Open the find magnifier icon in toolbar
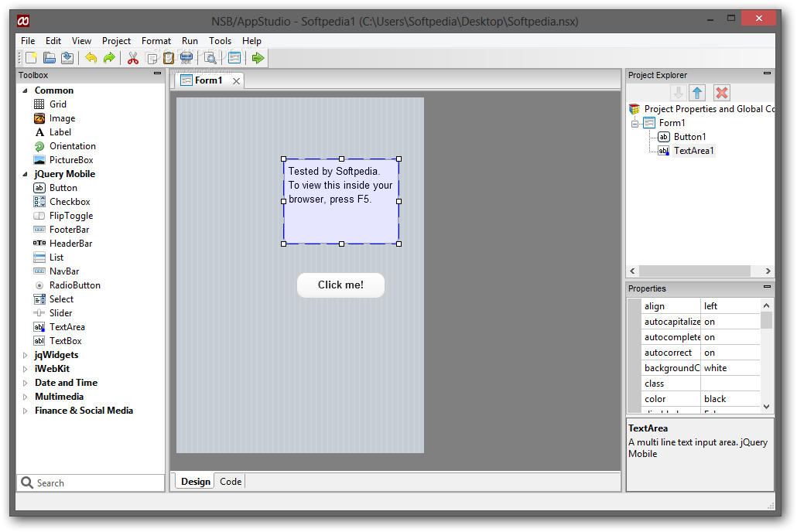The width and height of the screenshot is (797, 532). pos(210,58)
